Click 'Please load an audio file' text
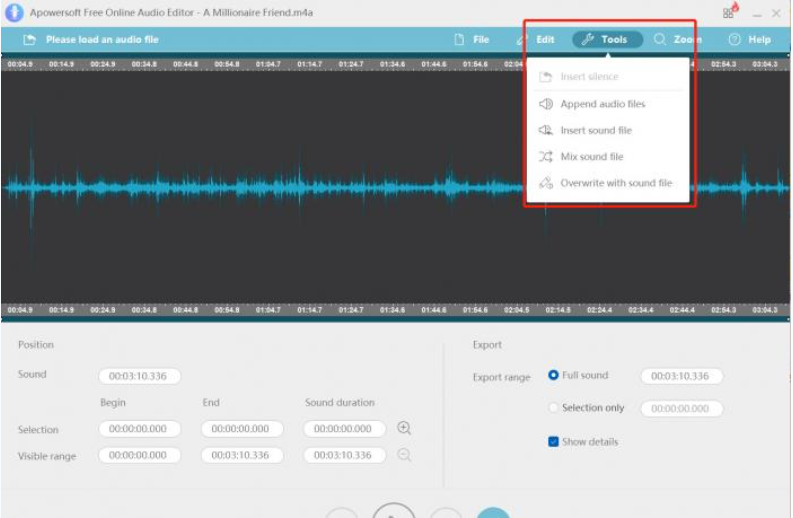The image size is (793, 518). coord(102,39)
